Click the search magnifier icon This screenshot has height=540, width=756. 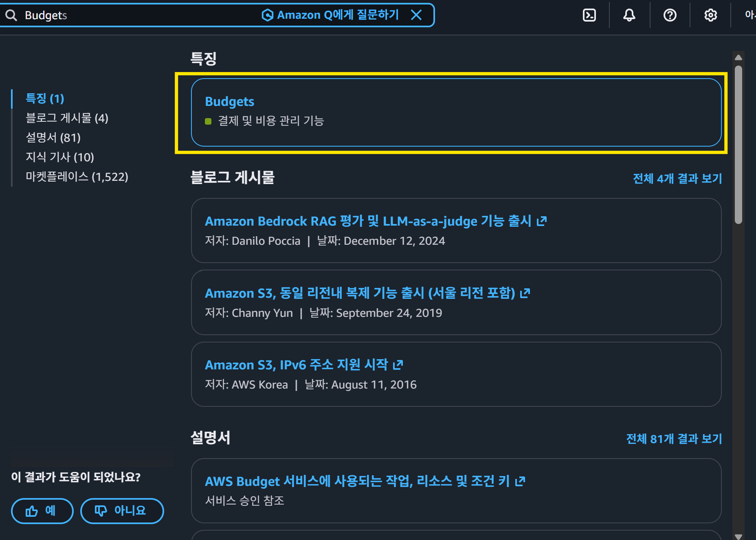[x=11, y=15]
